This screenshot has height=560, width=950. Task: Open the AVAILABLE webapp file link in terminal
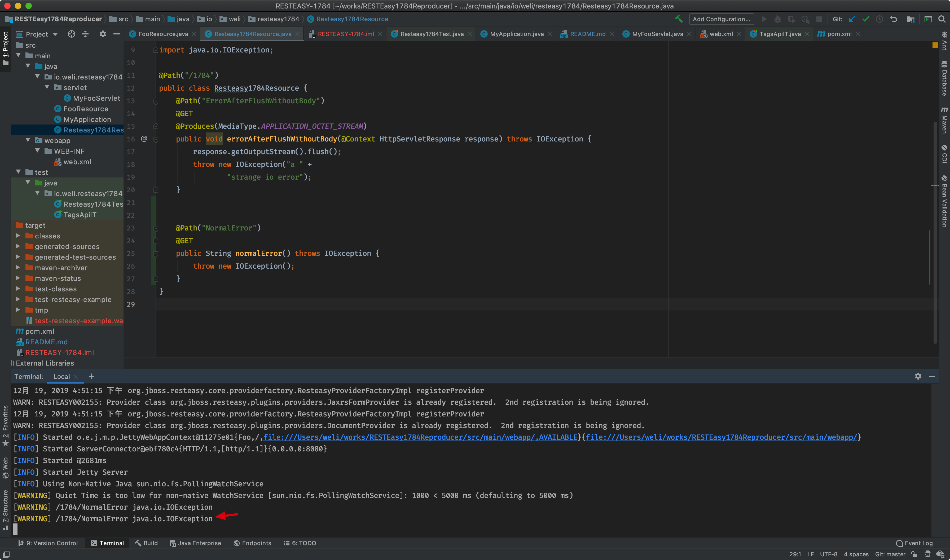(420, 437)
